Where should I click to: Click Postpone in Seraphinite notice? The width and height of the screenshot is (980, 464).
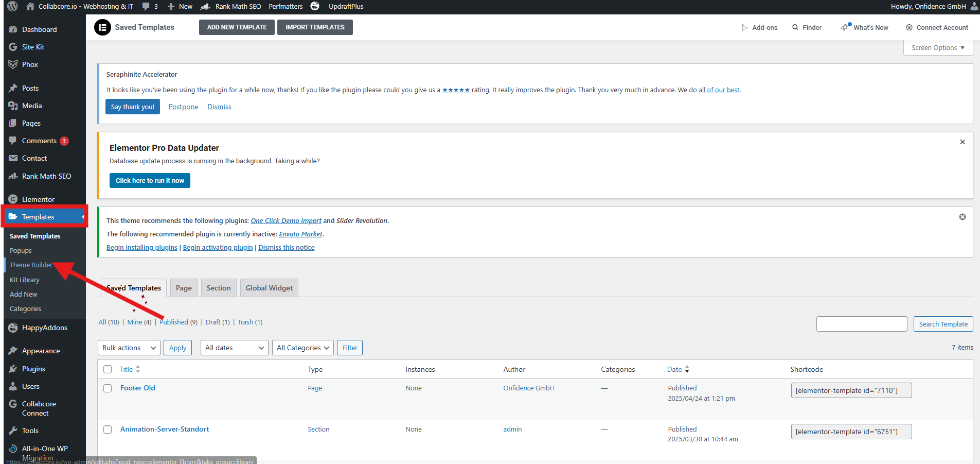(x=183, y=107)
